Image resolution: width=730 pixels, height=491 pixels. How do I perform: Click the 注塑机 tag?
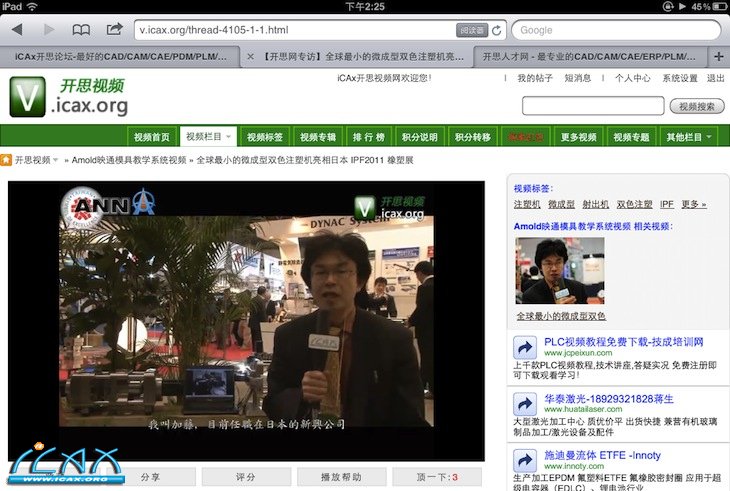pyautogui.click(x=527, y=204)
